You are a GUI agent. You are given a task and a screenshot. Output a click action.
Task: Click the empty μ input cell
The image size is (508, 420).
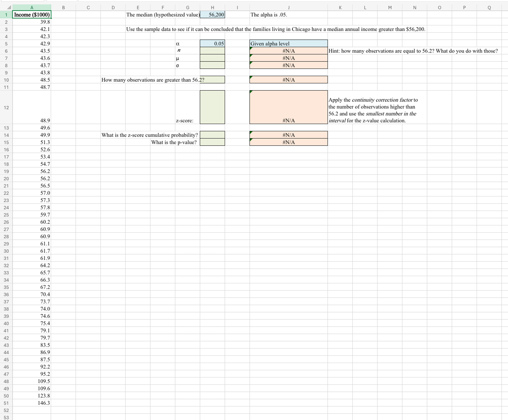point(212,58)
